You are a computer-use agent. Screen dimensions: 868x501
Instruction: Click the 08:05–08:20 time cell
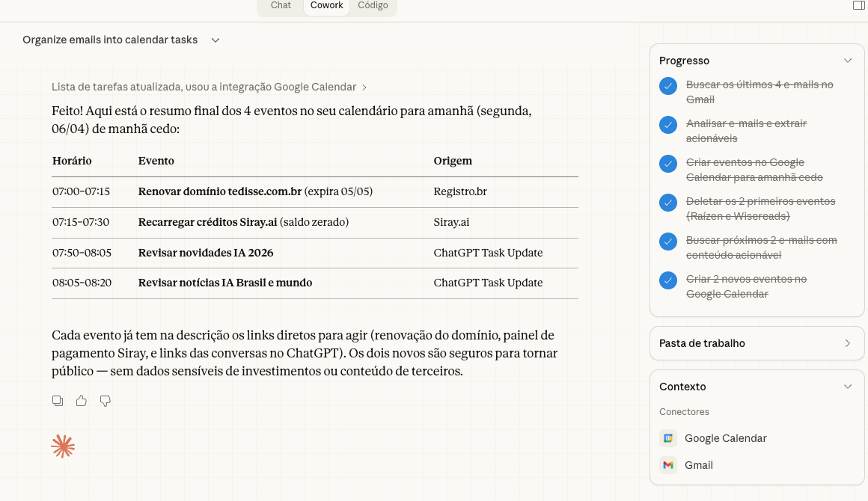[82, 283]
